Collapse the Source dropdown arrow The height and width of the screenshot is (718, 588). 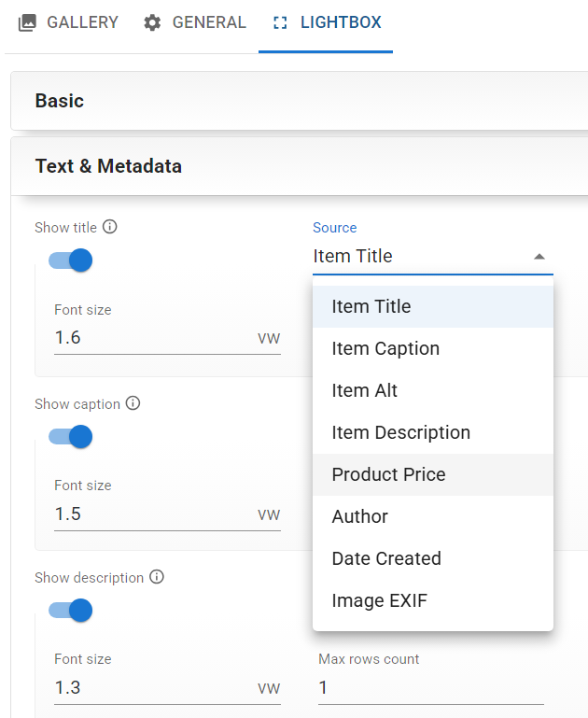[539, 257]
